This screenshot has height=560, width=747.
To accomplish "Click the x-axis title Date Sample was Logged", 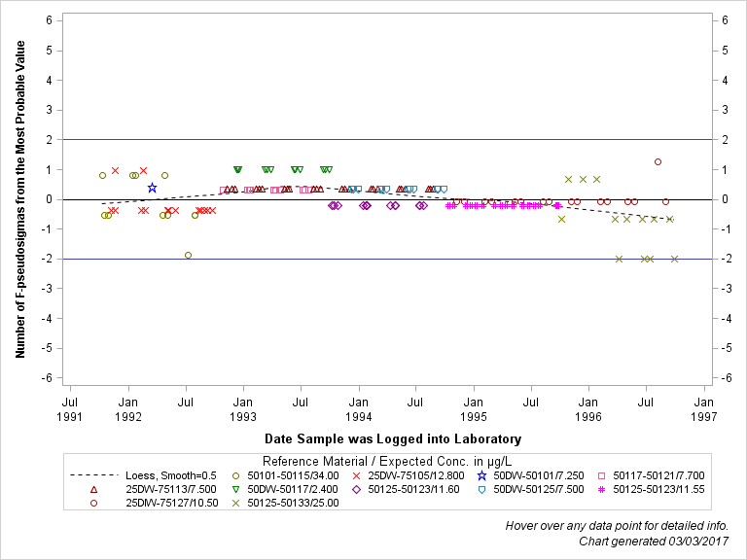I will [393, 439].
